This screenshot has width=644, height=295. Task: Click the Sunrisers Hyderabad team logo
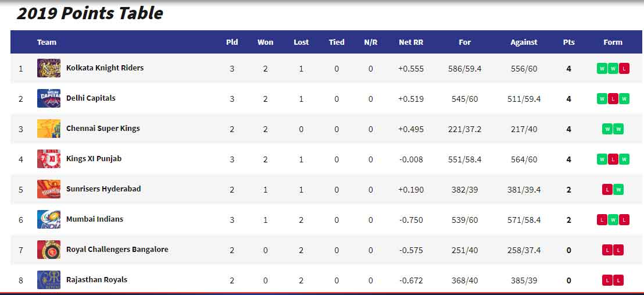point(49,189)
